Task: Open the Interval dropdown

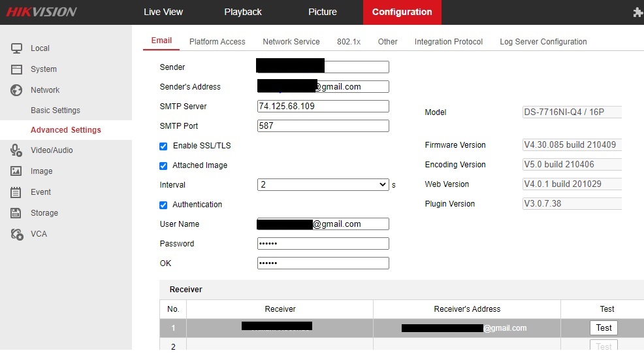Action: (x=323, y=185)
